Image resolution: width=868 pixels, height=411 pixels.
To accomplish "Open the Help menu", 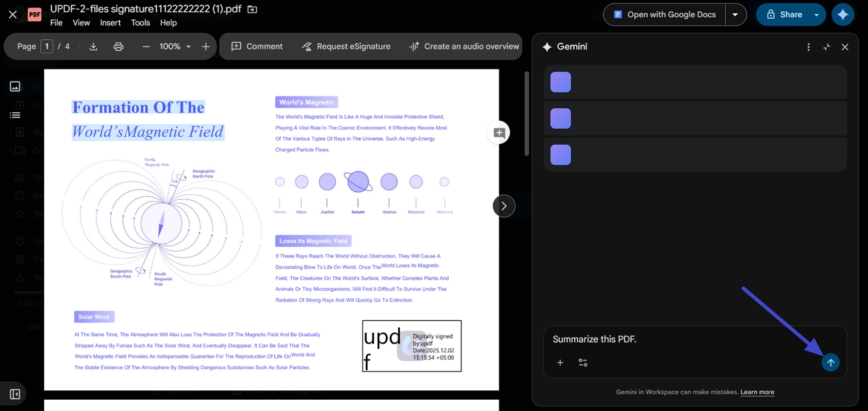I will pyautogui.click(x=168, y=23).
